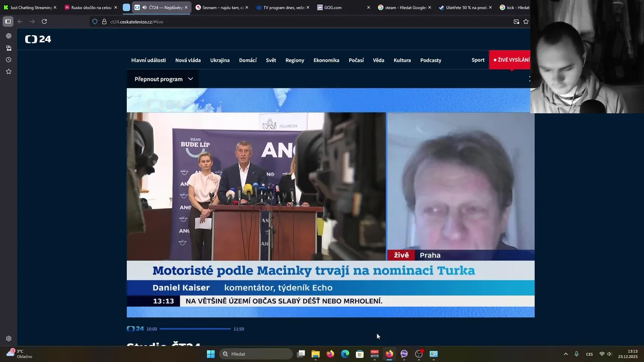
Task: Open Hlavní události menu item
Action: point(148,60)
